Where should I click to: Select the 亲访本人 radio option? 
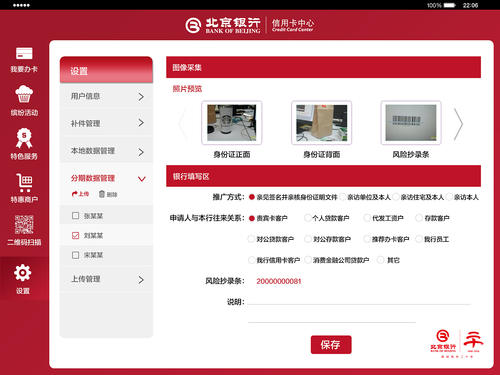coord(449,197)
